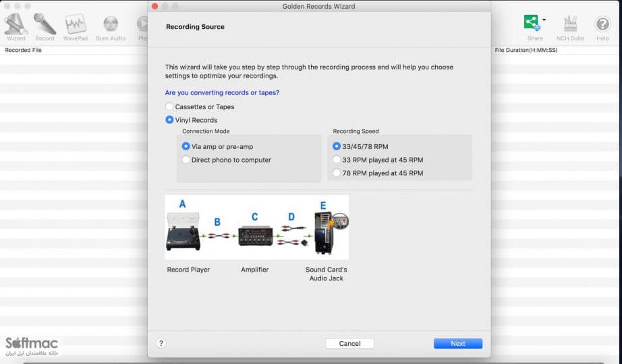This screenshot has width=622, height=364.
Task: Launch WavePad from the main toolbar
Action: point(76,27)
